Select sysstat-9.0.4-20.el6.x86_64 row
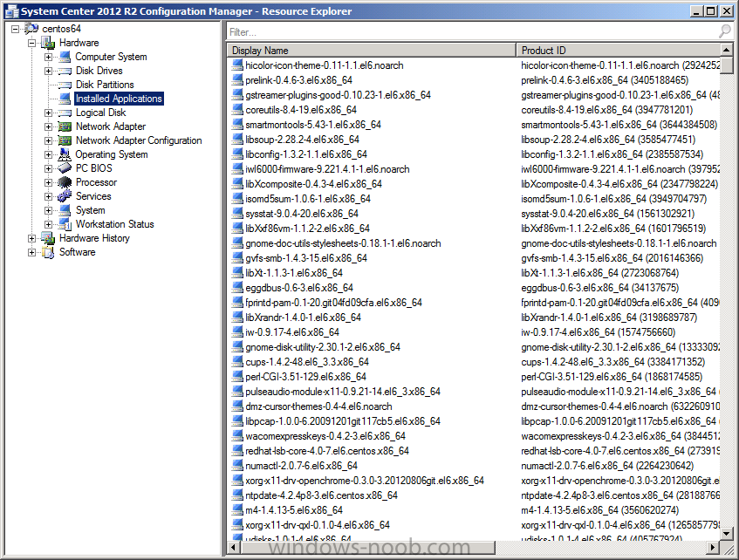Image resolution: width=739 pixels, height=560 pixels. [x=302, y=214]
